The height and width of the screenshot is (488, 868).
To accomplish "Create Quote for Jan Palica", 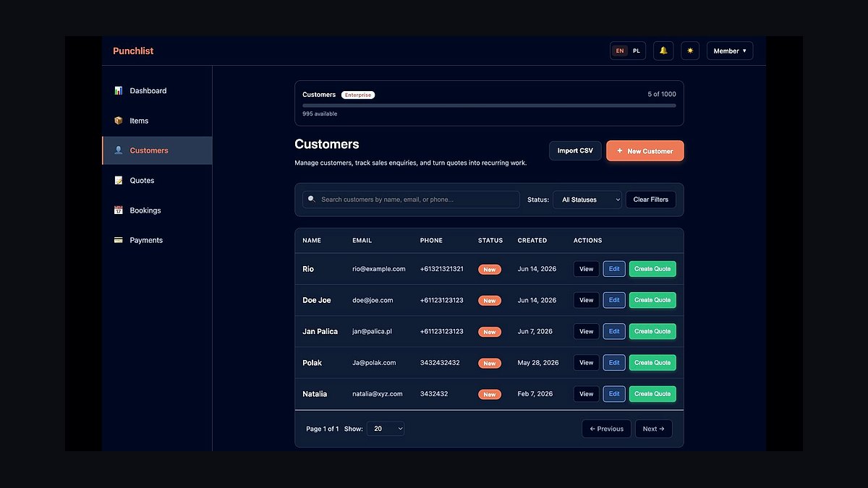I will (652, 331).
